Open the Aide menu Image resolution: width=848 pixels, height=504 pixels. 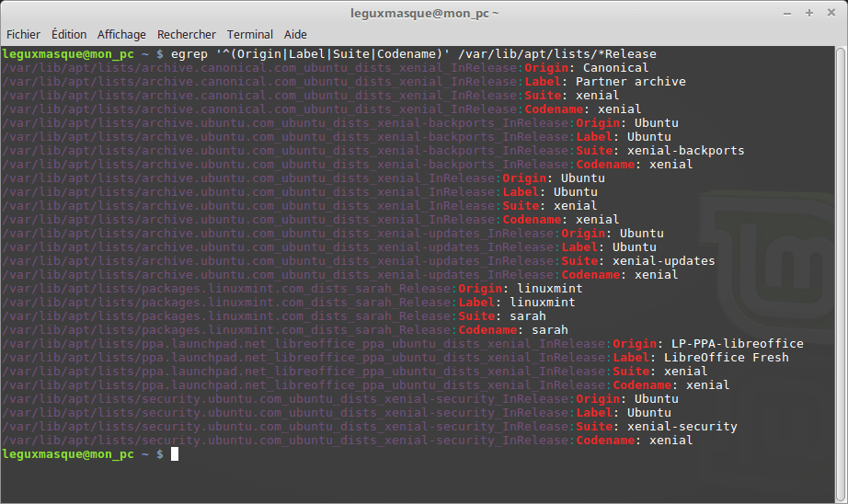point(295,35)
